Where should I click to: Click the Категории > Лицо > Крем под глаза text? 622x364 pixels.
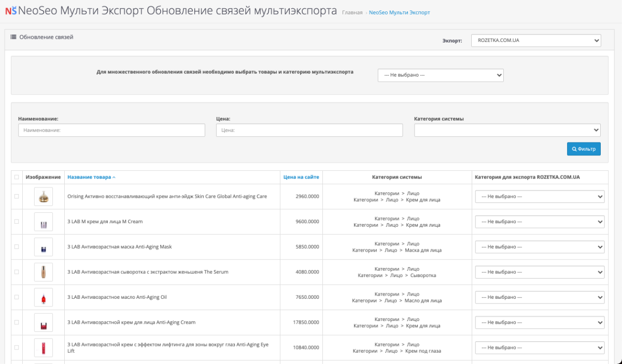click(397, 351)
